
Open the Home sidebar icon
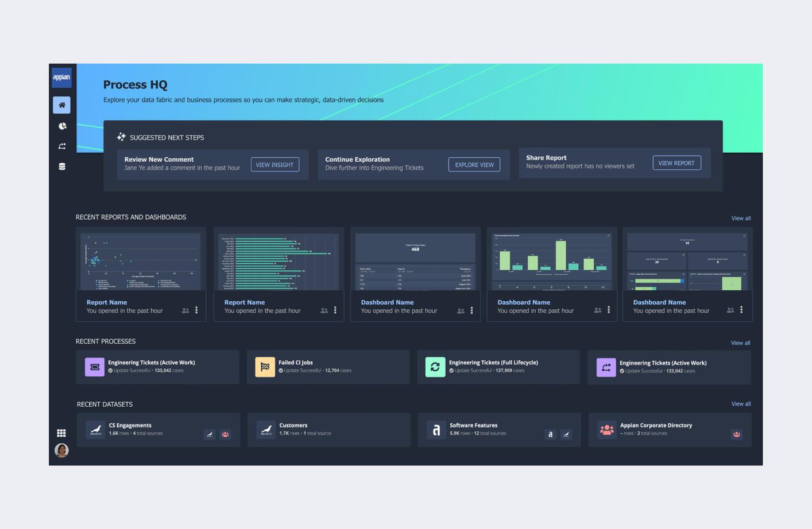point(61,105)
